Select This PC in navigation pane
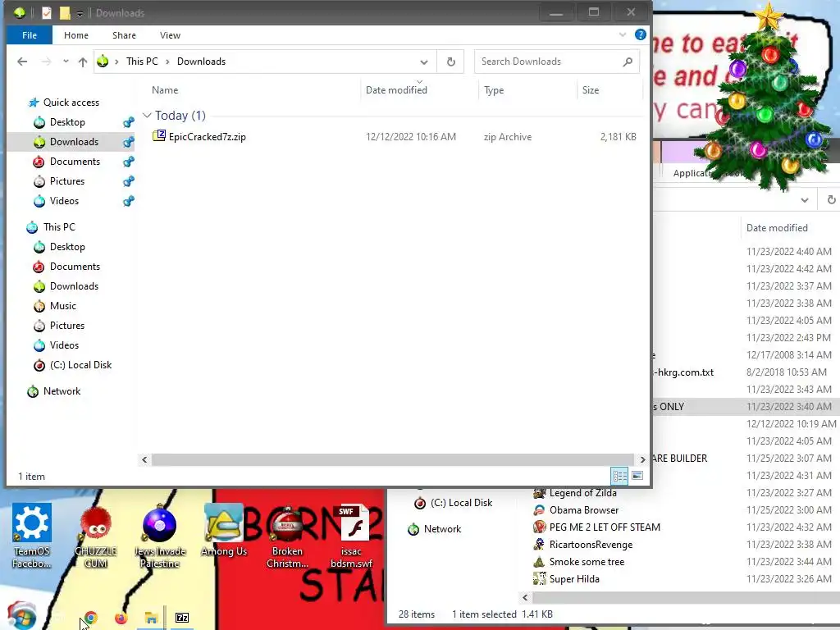This screenshot has width=840, height=630. coord(59,227)
